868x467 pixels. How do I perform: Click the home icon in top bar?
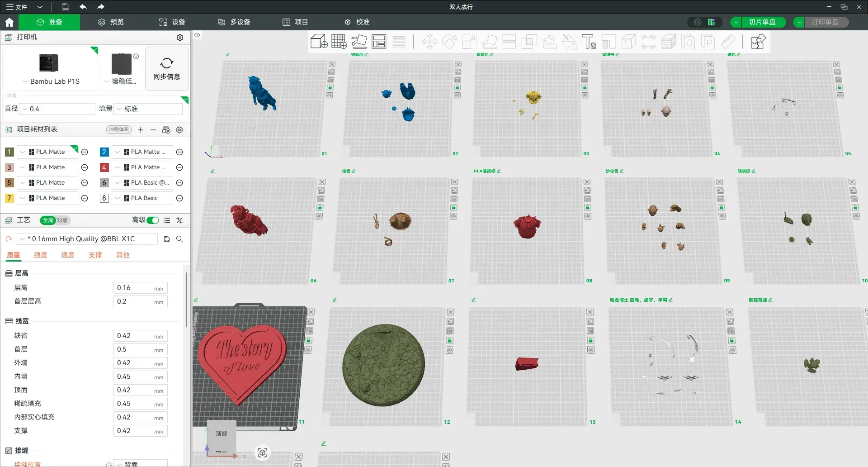click(9, 22)
